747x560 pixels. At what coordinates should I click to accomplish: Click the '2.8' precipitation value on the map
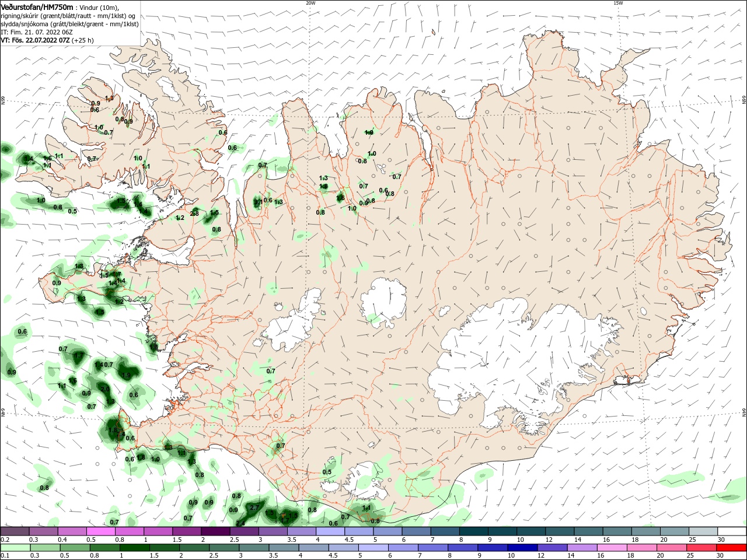pos(195,214)
